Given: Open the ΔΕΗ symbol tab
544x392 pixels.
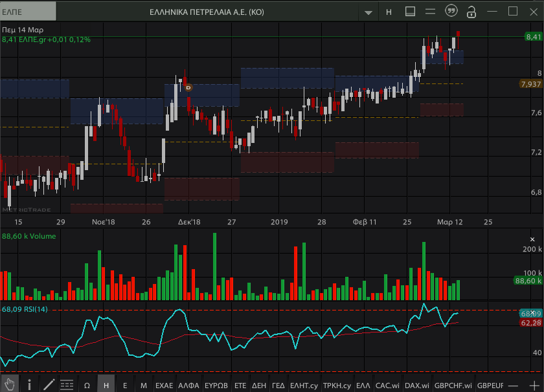Looking at the screenshot, I should [x=259, y=386].
